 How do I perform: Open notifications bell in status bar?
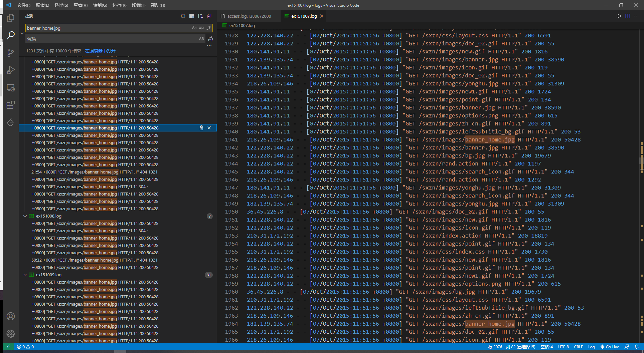click(637, 347)
